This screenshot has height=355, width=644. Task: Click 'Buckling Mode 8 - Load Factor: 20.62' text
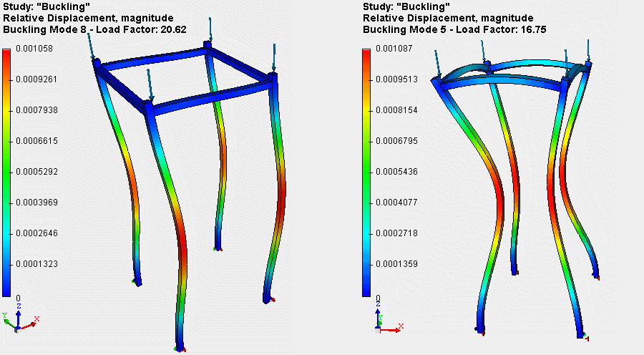point(94,30)
